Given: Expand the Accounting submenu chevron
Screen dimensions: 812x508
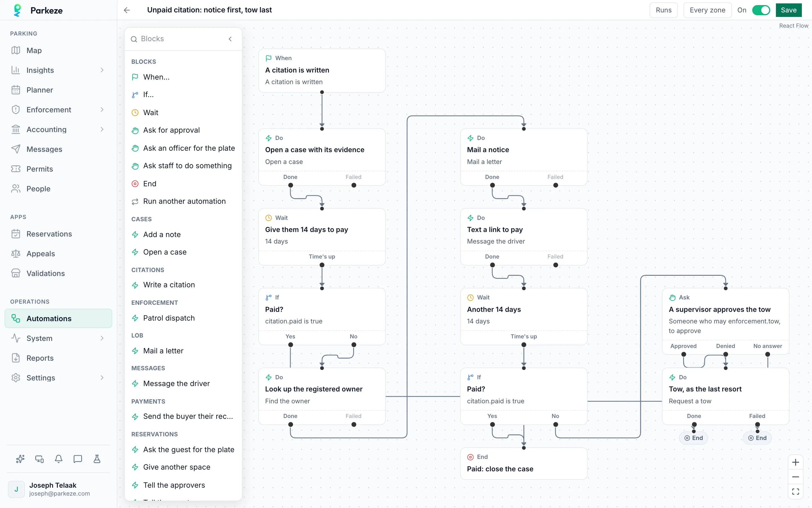Looking at the screenshot, I should coord(102,129).
